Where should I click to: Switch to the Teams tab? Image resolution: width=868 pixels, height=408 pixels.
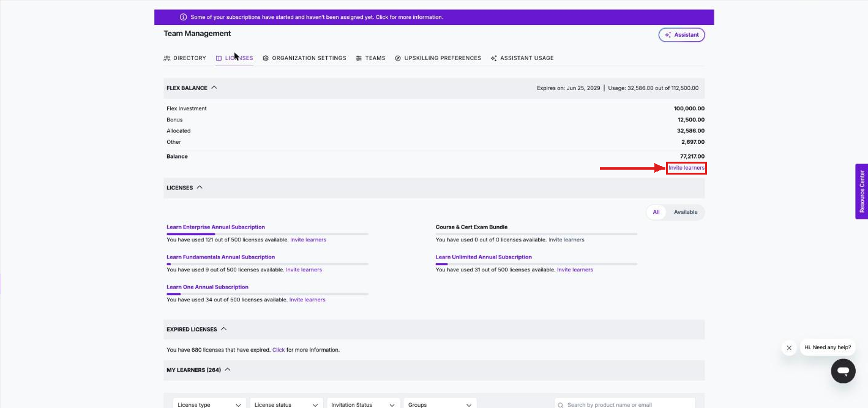click(370, 58)
